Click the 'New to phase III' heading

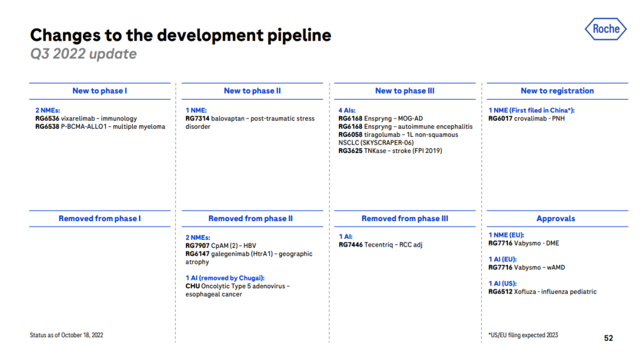click(x=404, y=91)
